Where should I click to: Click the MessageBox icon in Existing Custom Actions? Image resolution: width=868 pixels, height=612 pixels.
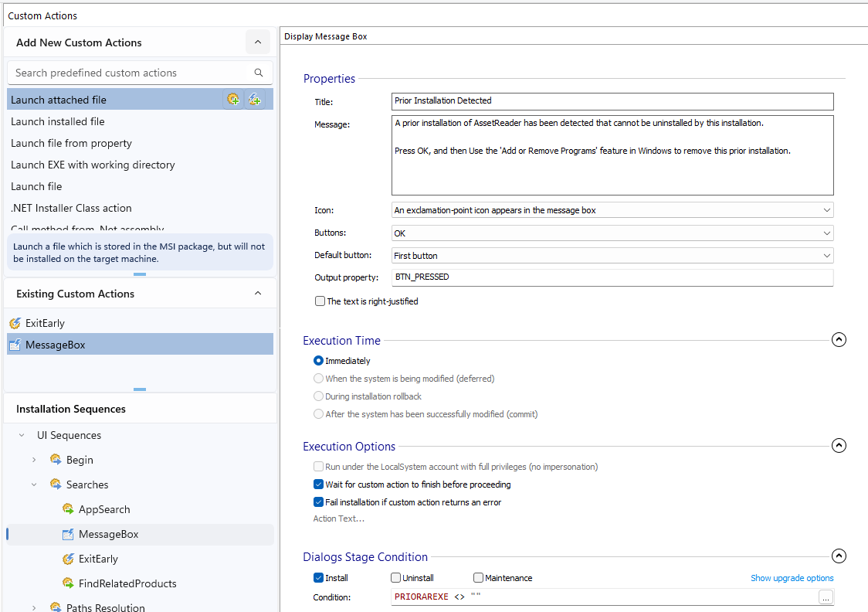pyautogui.click(x=15, y=345)
